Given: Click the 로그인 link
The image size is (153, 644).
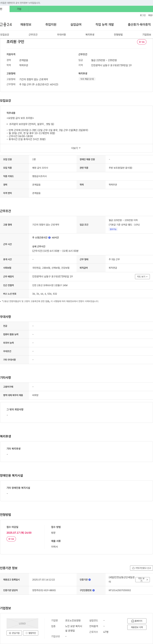Looking at the screenshot, I should click(x=143, y=15).
